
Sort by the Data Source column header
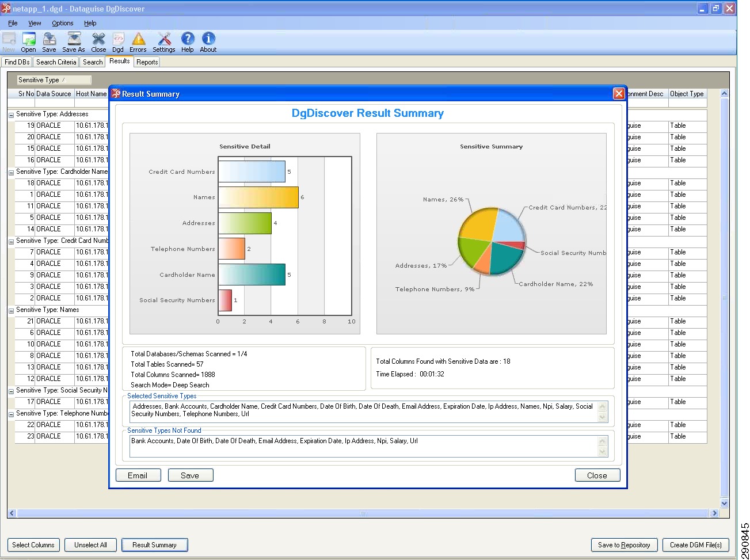(x=54, y=94)
